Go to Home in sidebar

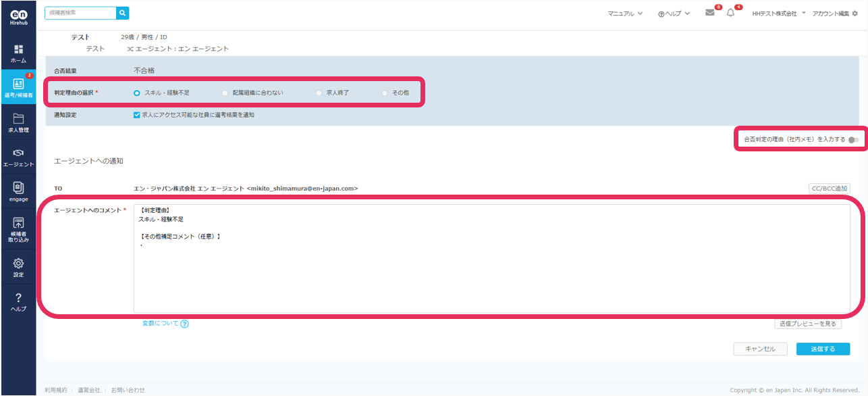(x=18, y=53)
